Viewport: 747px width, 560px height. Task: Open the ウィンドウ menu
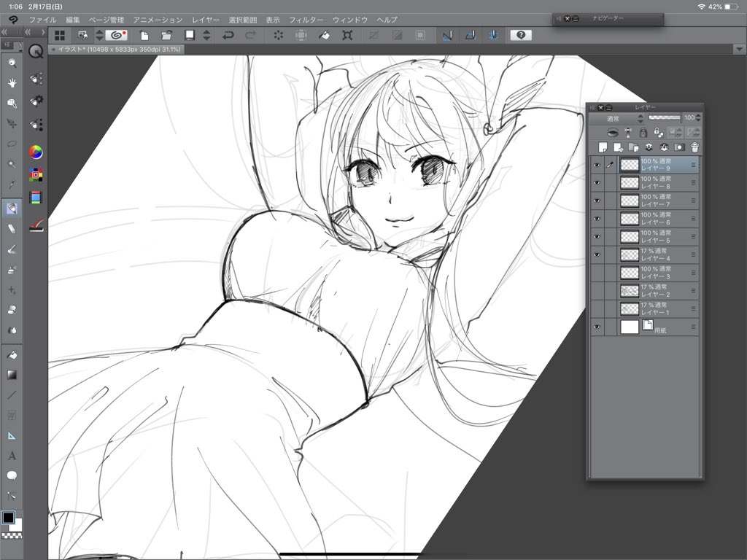click(350, 20)
